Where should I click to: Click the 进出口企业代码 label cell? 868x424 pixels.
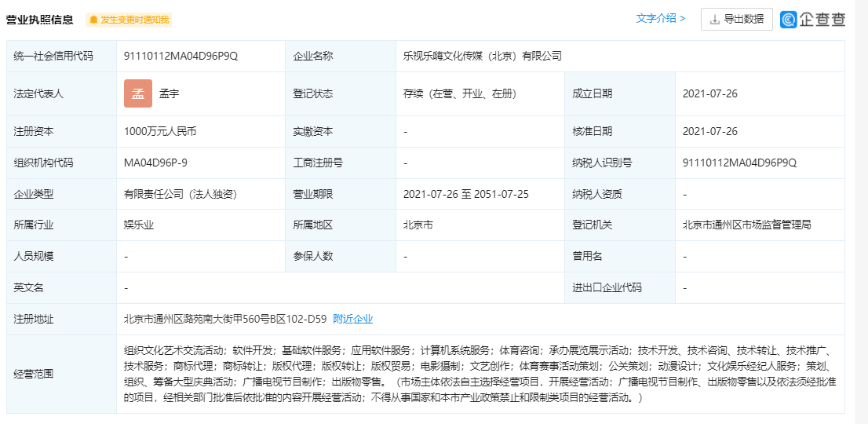coord(619,288)
